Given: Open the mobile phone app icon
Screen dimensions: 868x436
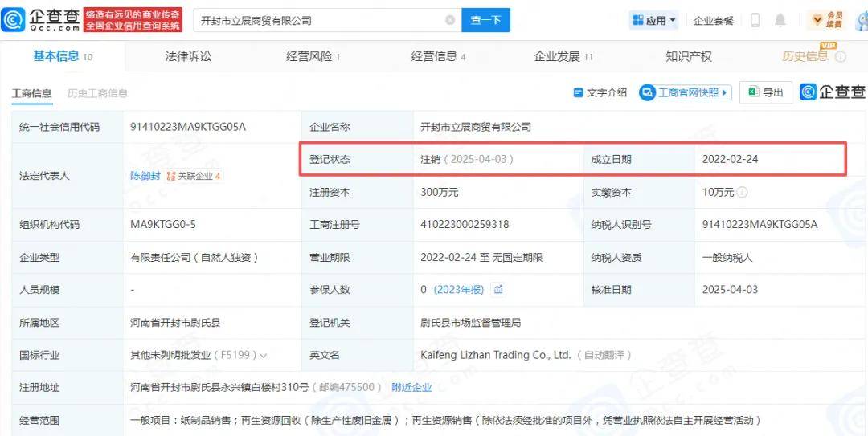Looking at the screenshot, I should [x=755, y=21].
